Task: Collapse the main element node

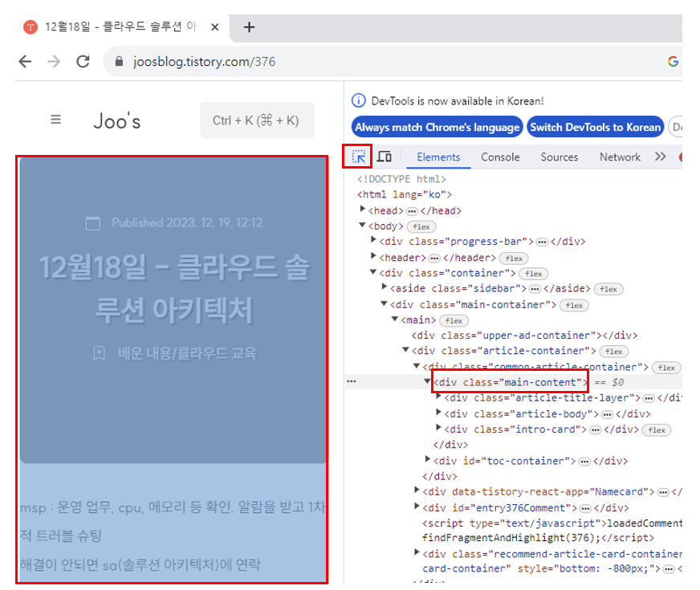Action: coord(395,319)
